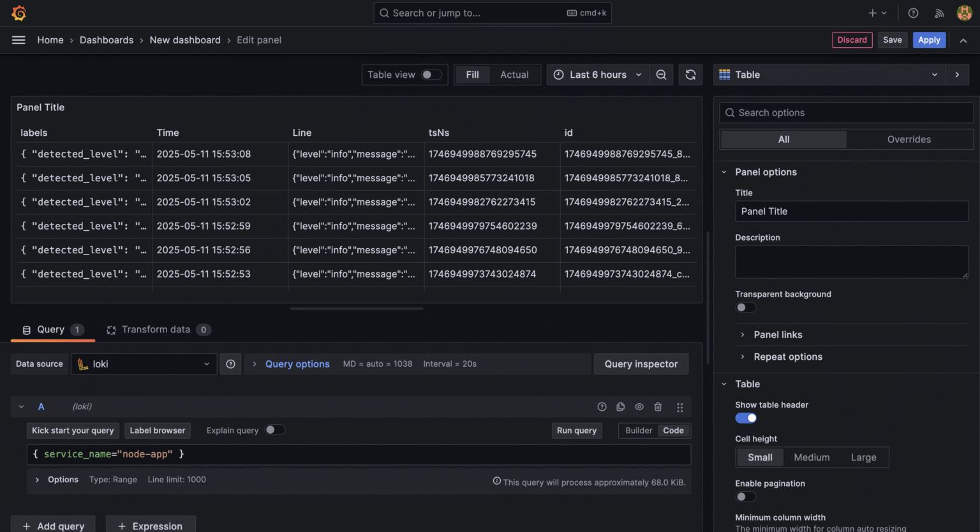Select the Code query editor mode
Image resolution: width=980 pixels, height=532 pixels.
673,431
